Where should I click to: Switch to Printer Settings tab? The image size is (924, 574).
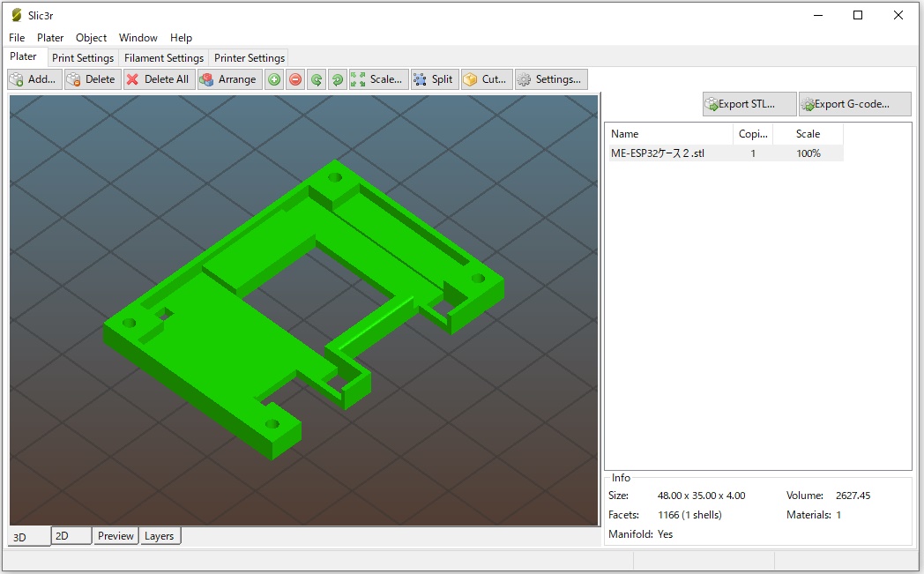[250, 58]
